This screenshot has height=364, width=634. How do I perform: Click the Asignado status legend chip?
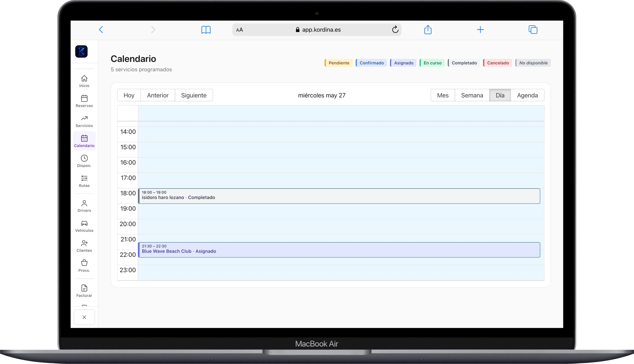coord(403,63)
